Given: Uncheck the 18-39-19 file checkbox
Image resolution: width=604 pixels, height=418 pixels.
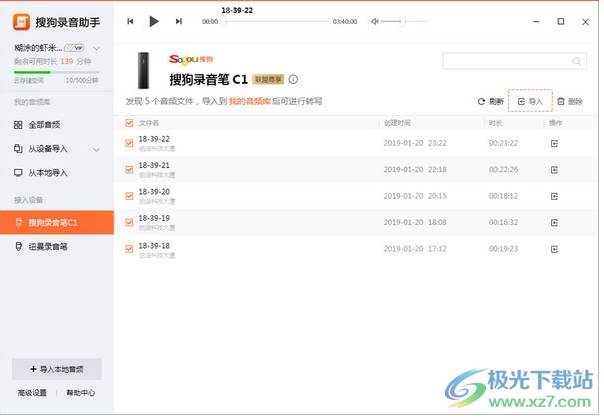Looking at the screenshot, I should coord(129,223).
